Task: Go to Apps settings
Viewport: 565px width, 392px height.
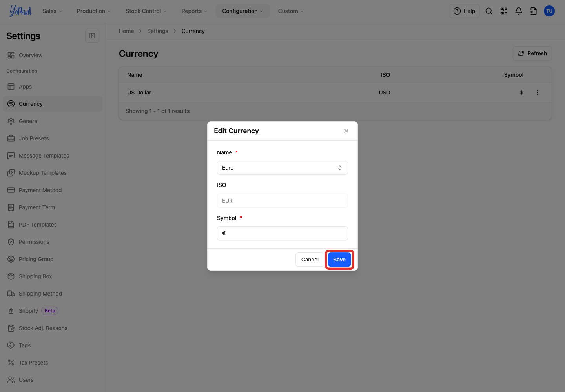Action: tap(53, 87)
